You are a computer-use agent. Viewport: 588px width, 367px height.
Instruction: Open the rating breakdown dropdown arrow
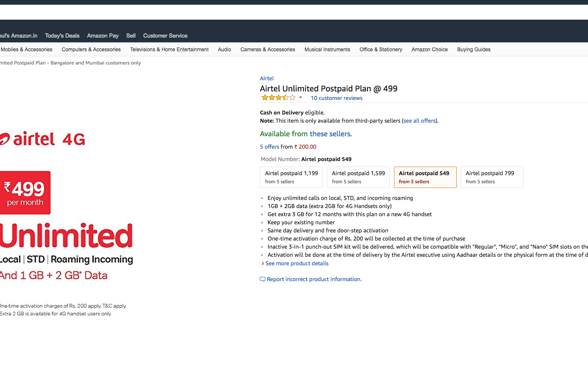coord(300,98)
